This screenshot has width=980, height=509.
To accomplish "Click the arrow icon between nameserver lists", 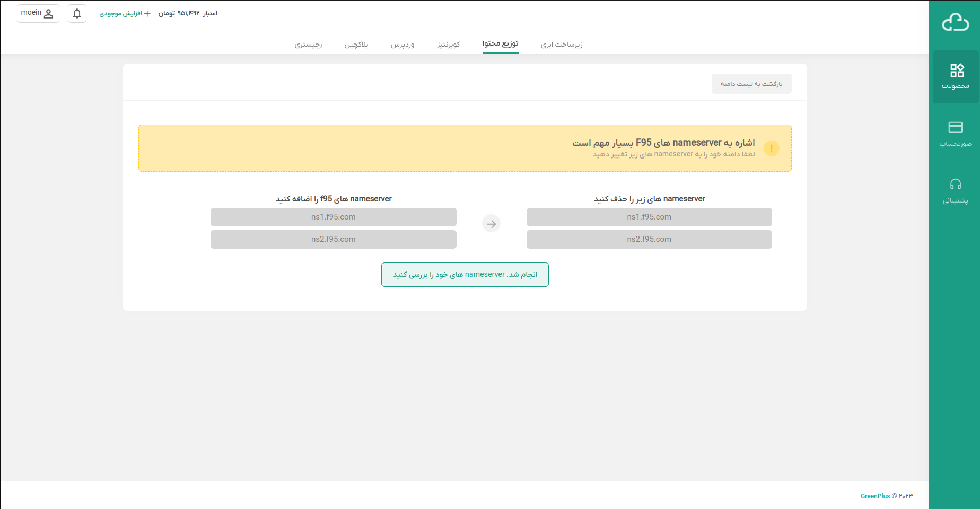I will point(492,224).
